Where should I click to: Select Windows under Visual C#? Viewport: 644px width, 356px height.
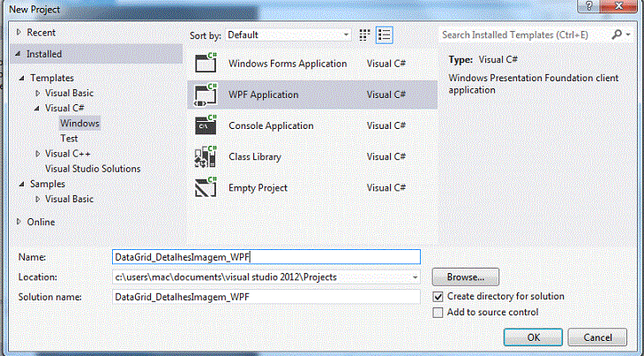pos(79,124)
